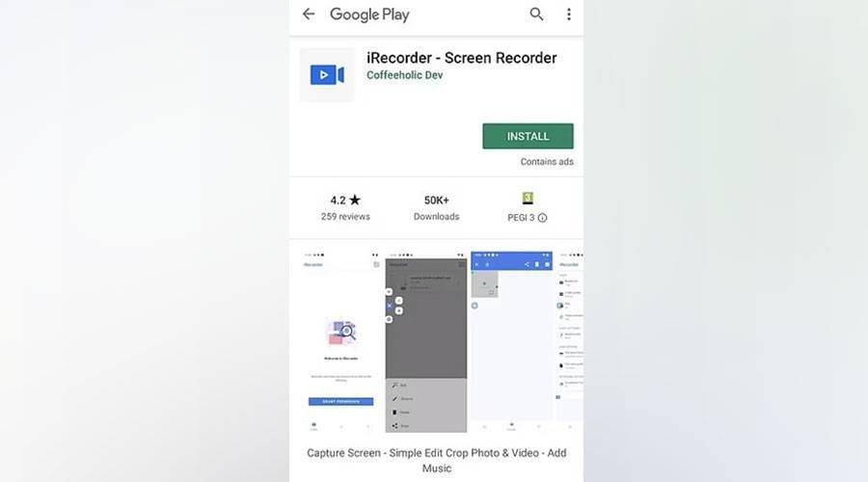Click the PEGI 3 info icon

point(542,218)
